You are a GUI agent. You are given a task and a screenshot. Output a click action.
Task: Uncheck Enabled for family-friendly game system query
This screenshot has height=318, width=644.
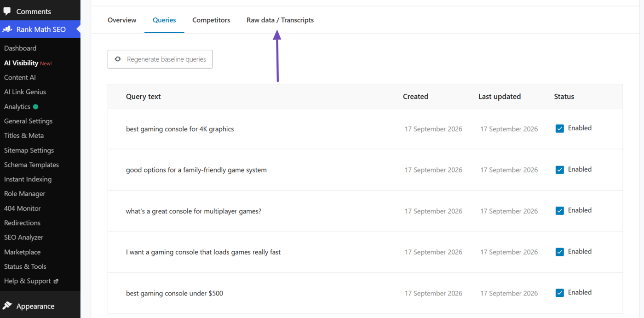tap(560, 169)
